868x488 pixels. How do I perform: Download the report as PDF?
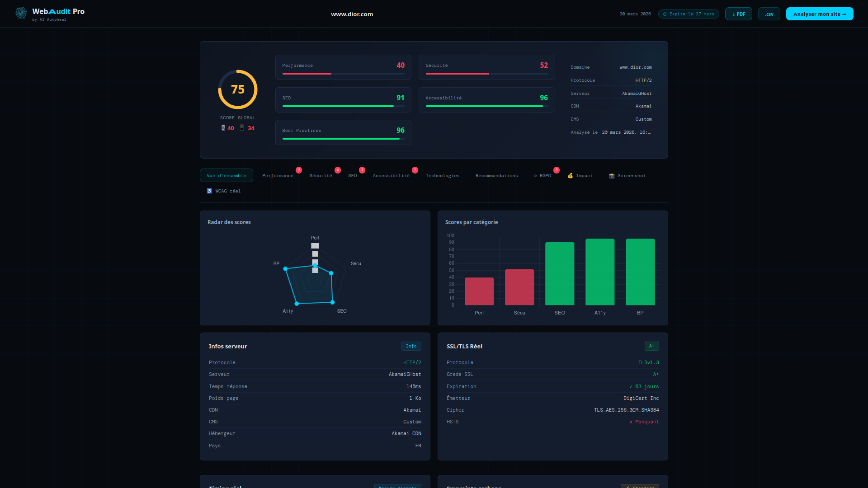point(738,14)
